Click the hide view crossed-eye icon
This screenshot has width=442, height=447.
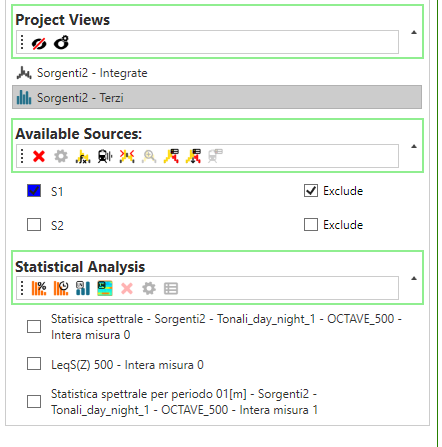coord(39,43)
